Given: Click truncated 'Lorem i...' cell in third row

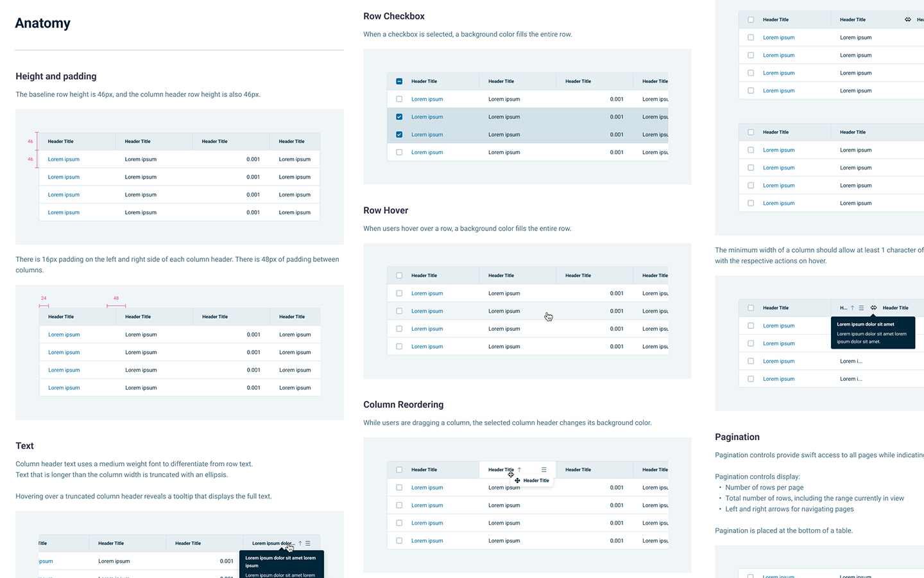Looking at the screenshot, I should coord(851,361).
